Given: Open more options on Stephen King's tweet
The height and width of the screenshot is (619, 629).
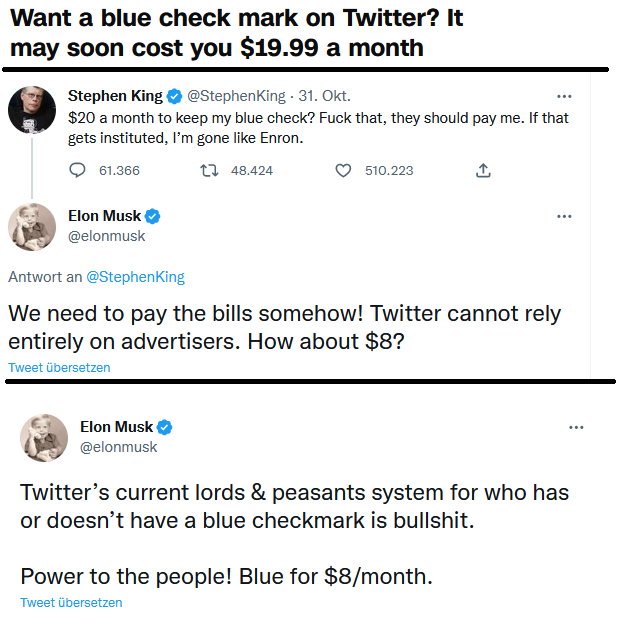Looking at the screenshot, I should [x=564, y=96].
